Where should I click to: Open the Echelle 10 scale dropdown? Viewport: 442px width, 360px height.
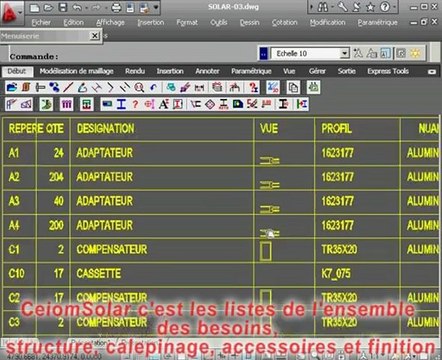(344, 53)
